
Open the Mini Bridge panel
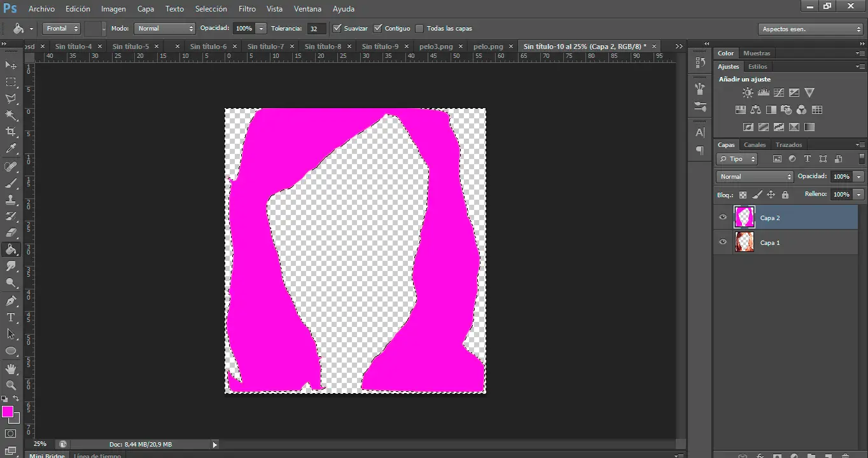(x=47, y=455)
